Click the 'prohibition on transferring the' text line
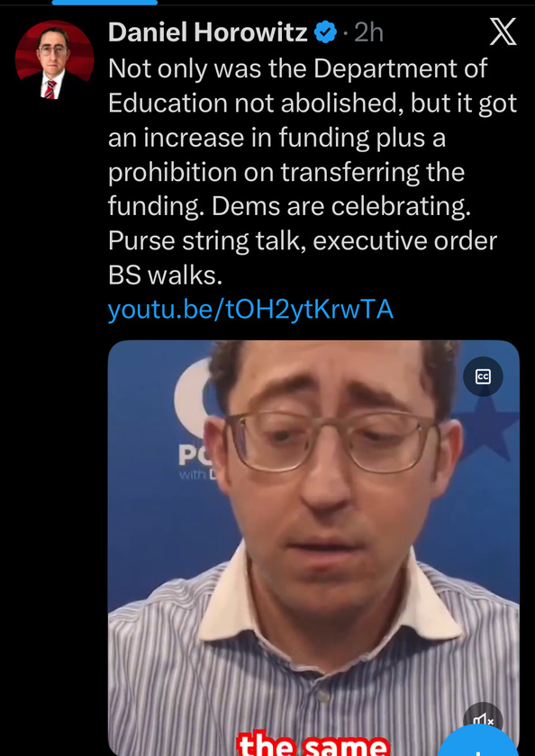The height and width of the screenshot is (756, 535). point(286,172)
